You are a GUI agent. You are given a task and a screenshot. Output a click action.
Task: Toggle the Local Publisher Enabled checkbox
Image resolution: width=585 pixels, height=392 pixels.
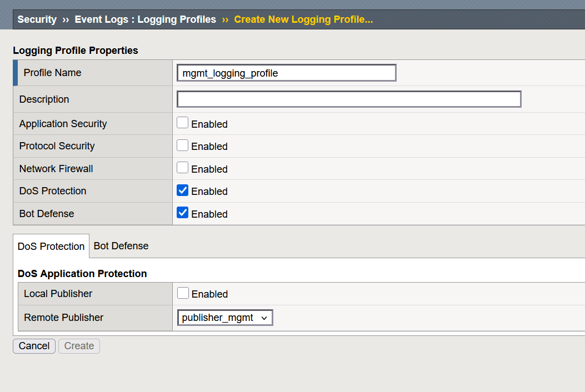tap(183, 293)
